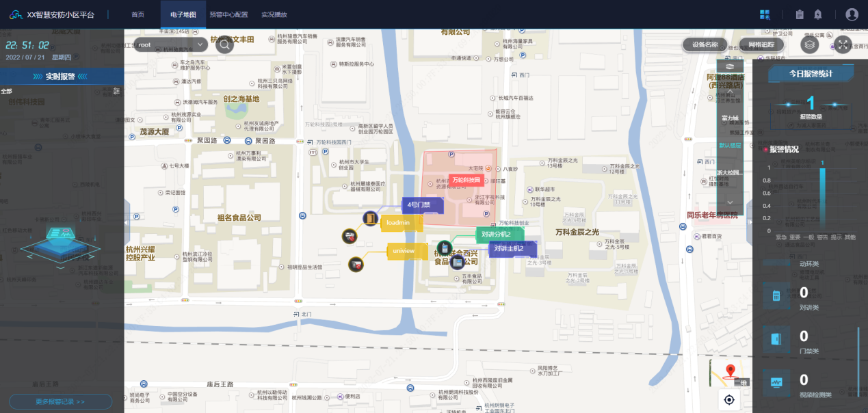Open the notification bell icon
The width and height of the screenshot is (868, 413).
click(x=818, y=14)
